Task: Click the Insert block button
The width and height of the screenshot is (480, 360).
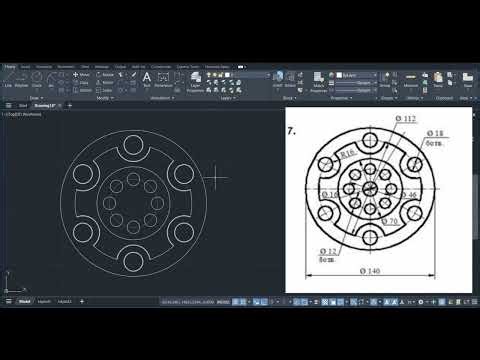Action: point(277,79)
